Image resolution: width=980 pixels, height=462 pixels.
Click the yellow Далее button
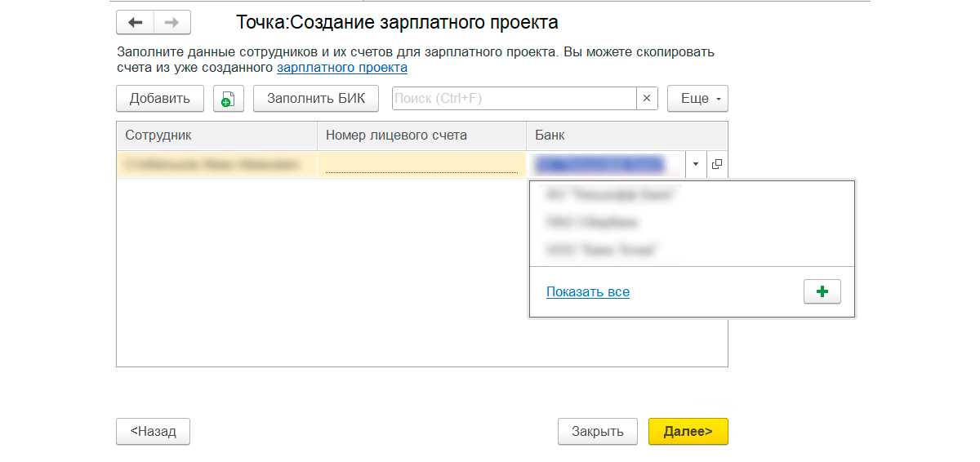tap(688, 432)
